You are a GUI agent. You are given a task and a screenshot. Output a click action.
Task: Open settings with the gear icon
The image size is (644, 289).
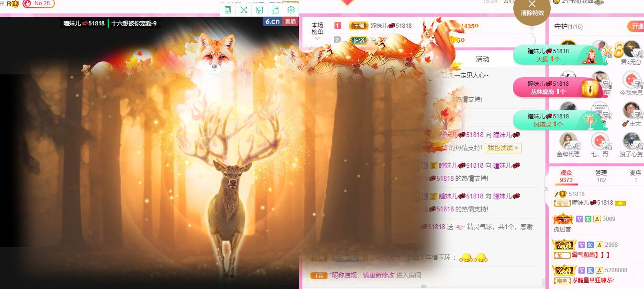click(x=291, y=10)
